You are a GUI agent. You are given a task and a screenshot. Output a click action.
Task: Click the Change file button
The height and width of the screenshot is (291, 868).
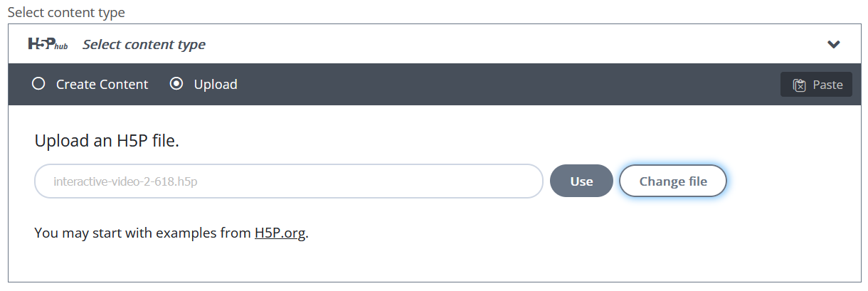click(673, 181)
